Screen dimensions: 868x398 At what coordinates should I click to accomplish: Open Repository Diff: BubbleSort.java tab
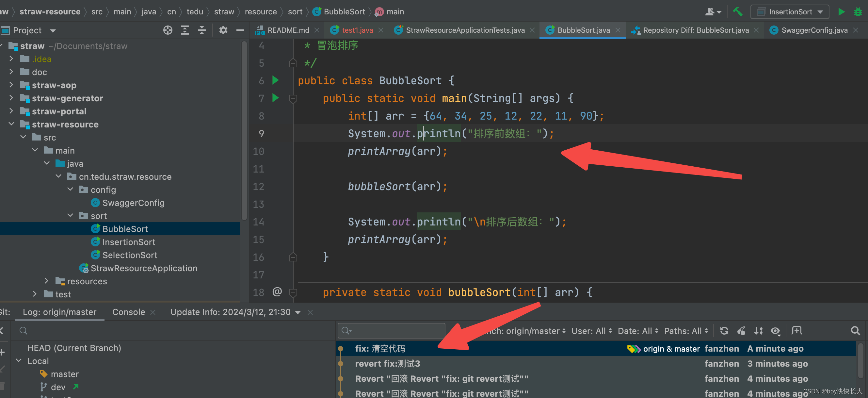[x=695, y=30]
